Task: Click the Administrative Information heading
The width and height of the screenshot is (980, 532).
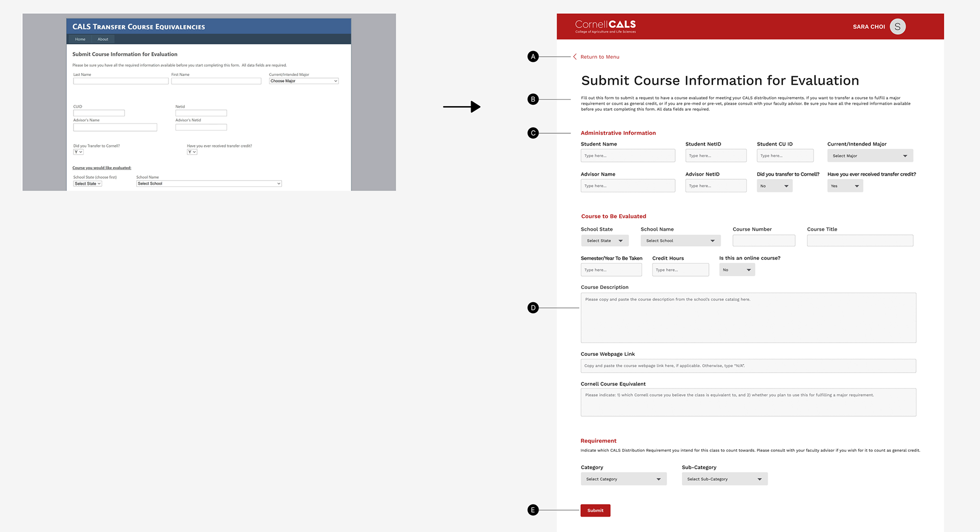Action: (x=618, y=133)
